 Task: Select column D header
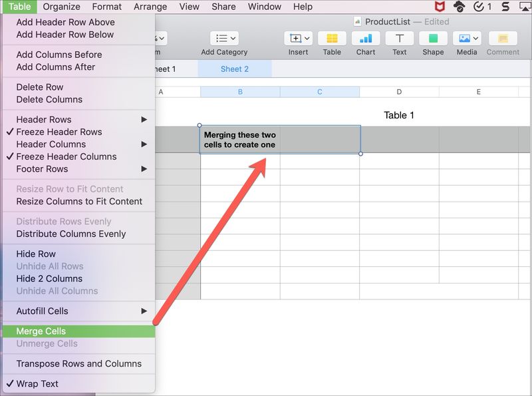(x=399, y=92)
